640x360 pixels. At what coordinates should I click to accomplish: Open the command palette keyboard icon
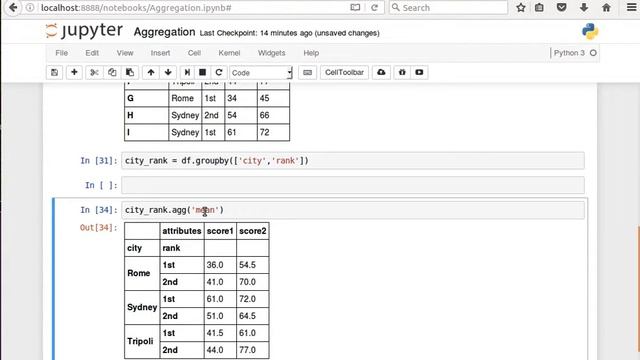(307, 73)
